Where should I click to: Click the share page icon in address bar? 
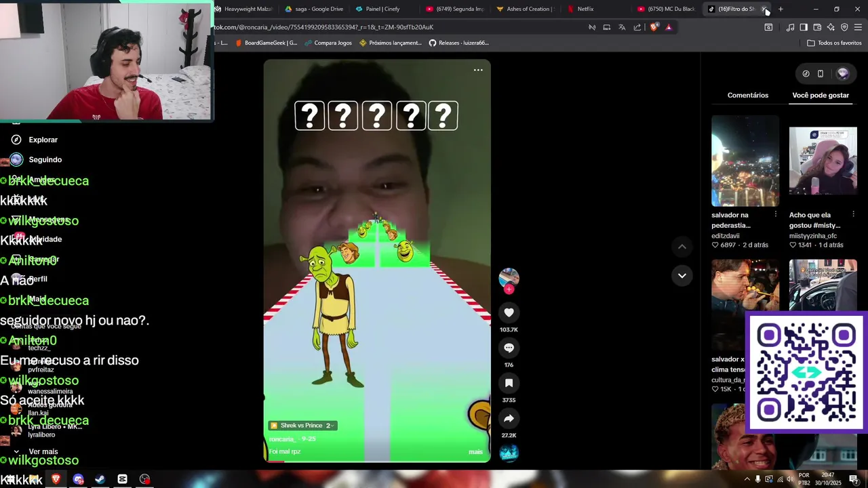[637, 27]
